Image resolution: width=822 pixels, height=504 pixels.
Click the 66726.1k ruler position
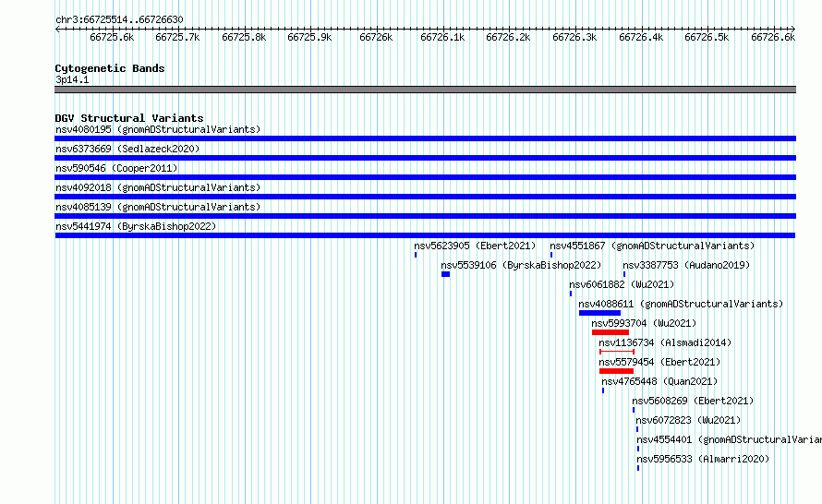click(442, 37)
